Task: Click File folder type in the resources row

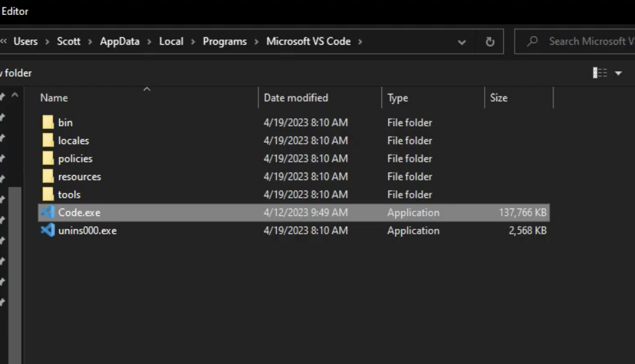Action: (409, 177)
